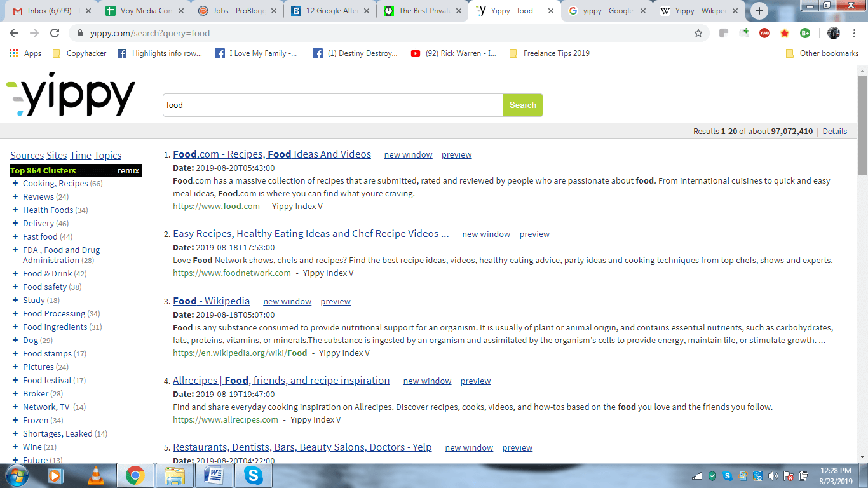Click the network signal tray icon
868x488 pixels.
click(697, 476)
